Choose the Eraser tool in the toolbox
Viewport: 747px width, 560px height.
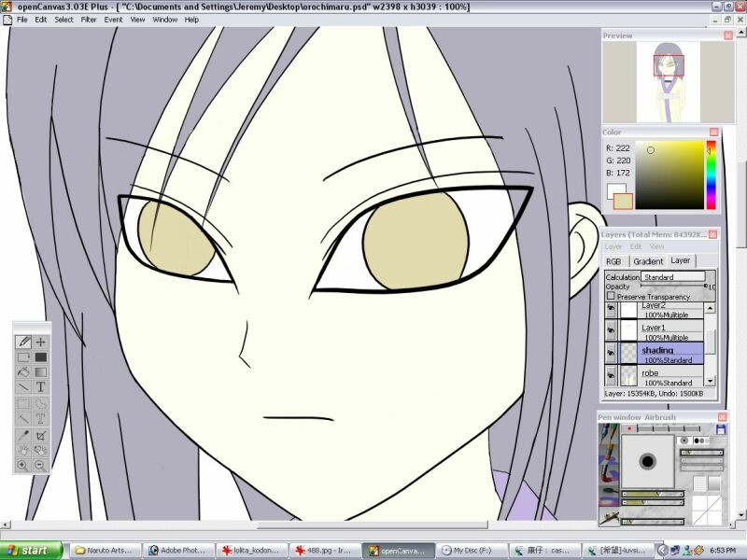[23, 357]
